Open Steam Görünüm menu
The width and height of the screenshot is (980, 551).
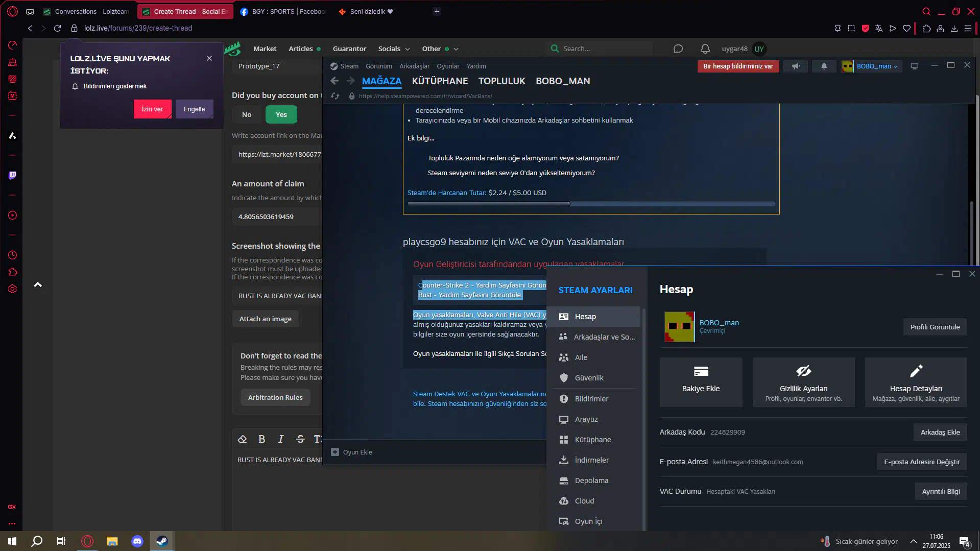379,66
